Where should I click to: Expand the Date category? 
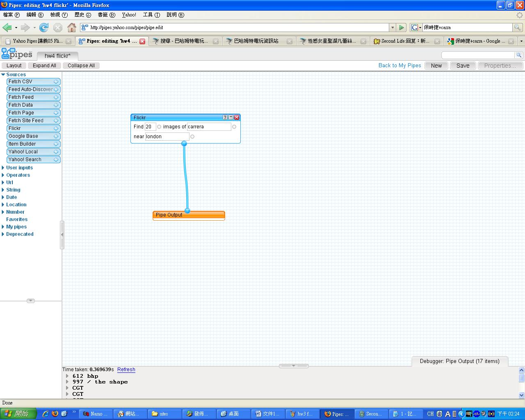pyautogui.click(x=3, y=197)
